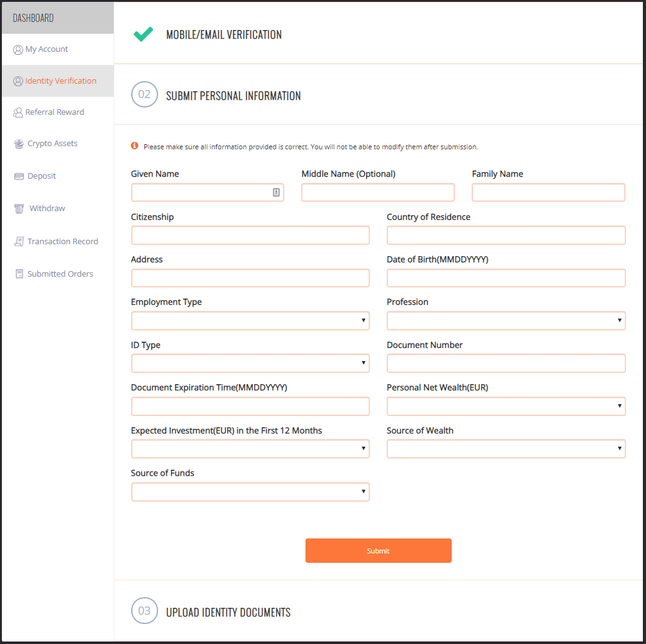This screenshot has height=644, width=646.
Task: Select the Source of Wealth dropdown
Action: 506,449
